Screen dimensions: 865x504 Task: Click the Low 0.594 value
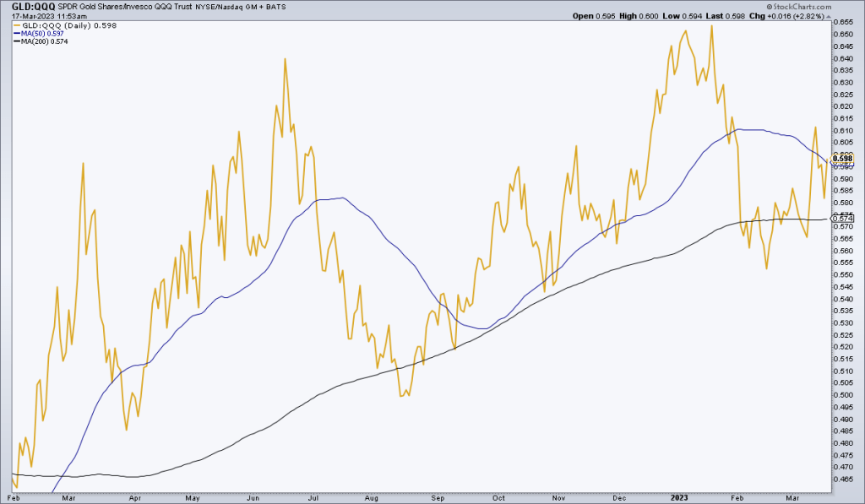coord(683,16)
